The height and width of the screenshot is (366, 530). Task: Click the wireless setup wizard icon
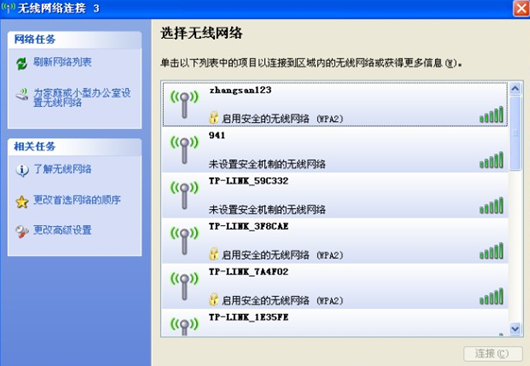[22, 94]
